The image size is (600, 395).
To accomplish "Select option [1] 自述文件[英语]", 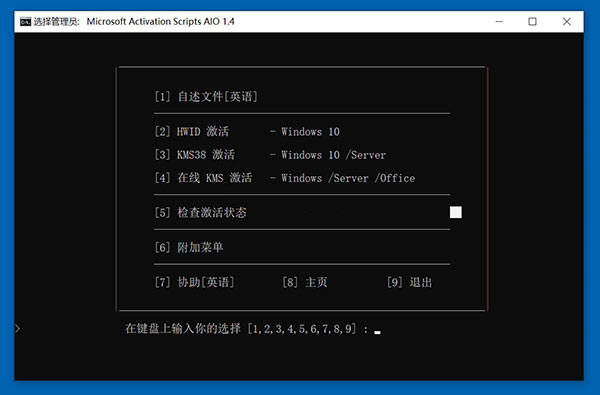I will [206, 96].
